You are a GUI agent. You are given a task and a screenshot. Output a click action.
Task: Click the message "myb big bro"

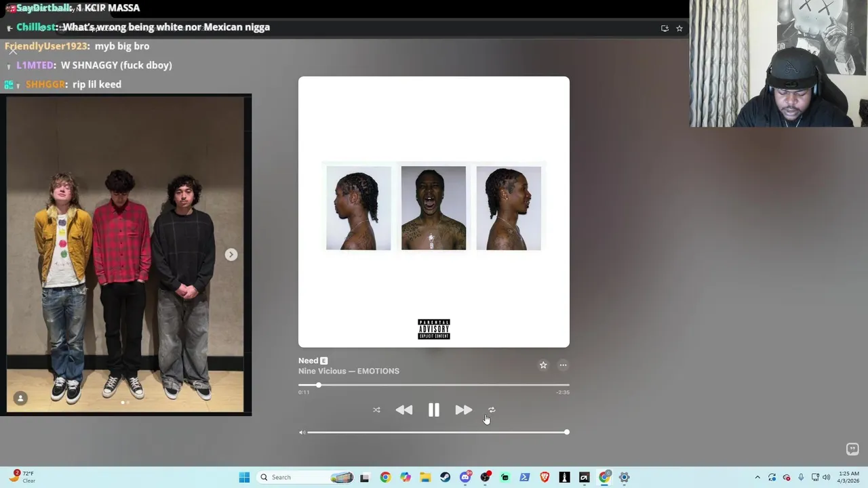pos(122,46)
